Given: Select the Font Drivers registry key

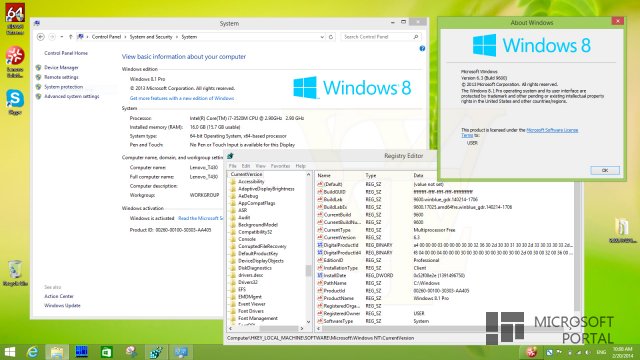Looking at the screenshot, I should [251, 311].
